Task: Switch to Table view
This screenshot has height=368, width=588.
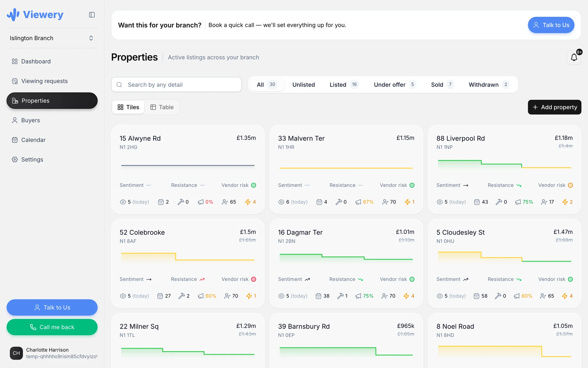Action: coord(162,107)
